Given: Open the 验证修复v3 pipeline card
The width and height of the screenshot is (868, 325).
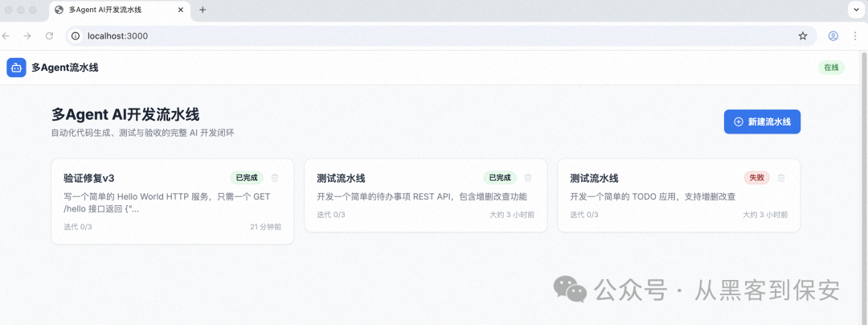Looking at the screenshot, I should 172,202.
